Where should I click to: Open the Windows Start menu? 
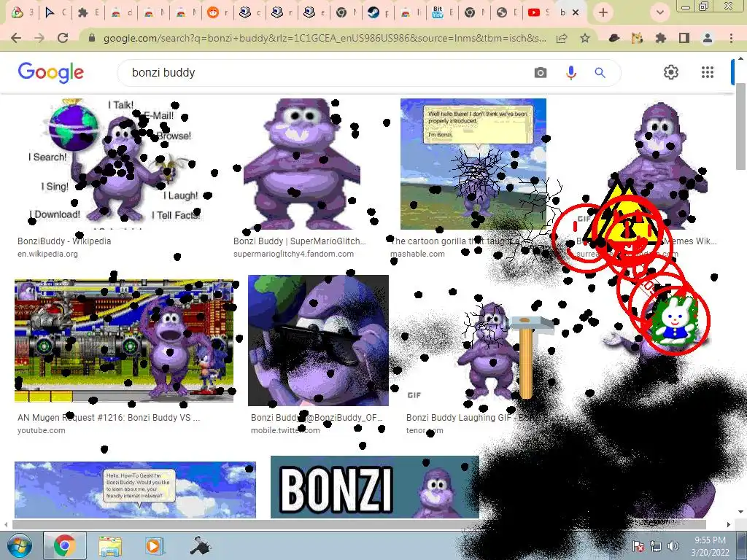pyautogui.click(x=19, y=545)
